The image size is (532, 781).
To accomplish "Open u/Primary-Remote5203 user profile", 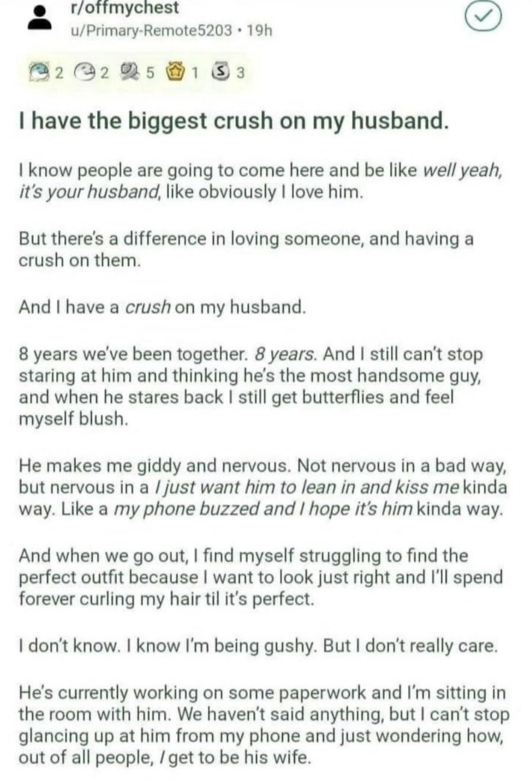I will coord(151,31).
